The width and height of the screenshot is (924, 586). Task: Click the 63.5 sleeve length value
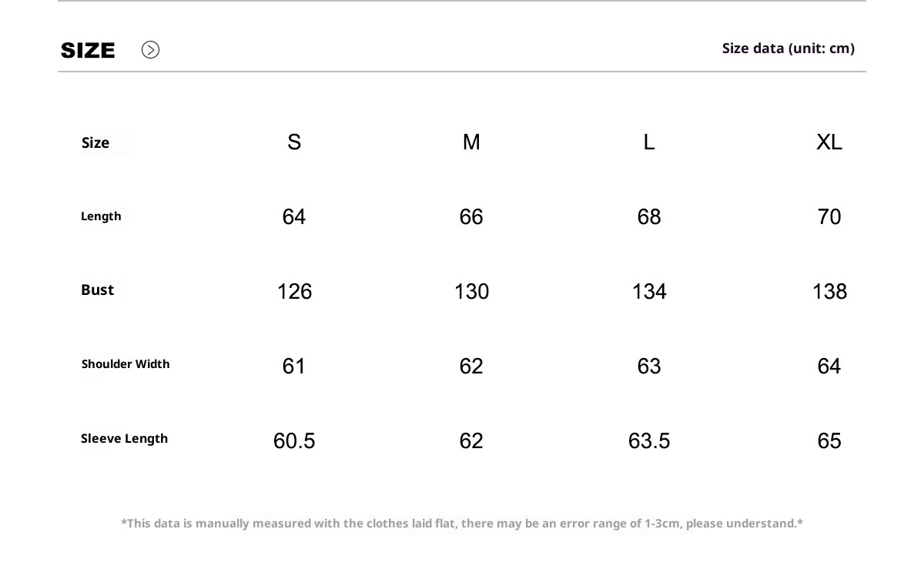point(649,441)
